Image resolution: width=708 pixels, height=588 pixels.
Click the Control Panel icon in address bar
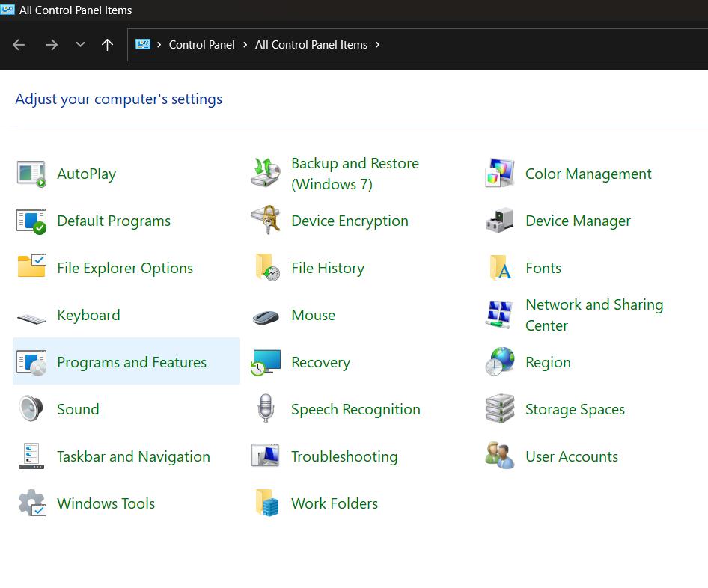click(x=143, y=44)
